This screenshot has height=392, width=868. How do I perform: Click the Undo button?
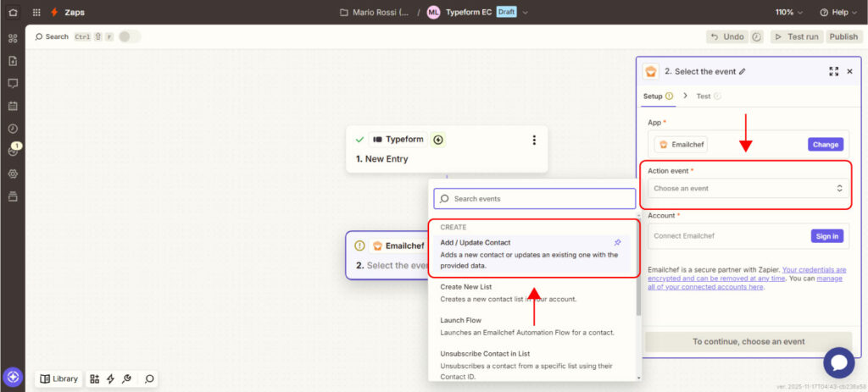point(727,37)
